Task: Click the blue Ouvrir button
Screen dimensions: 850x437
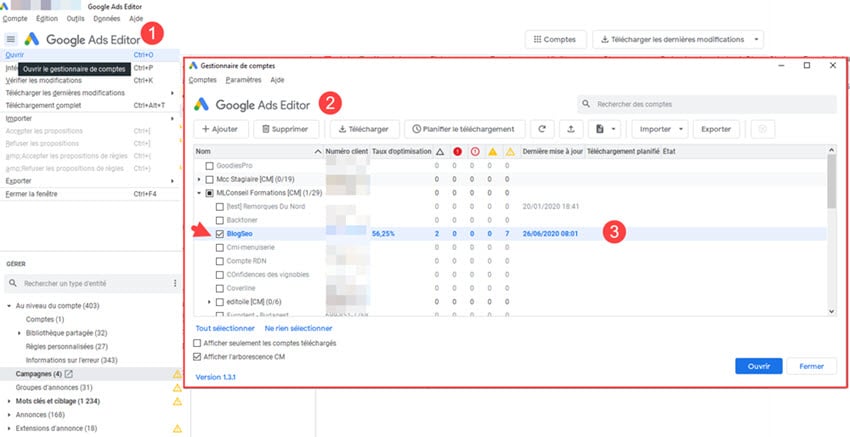Action: [x=758, y=366]
